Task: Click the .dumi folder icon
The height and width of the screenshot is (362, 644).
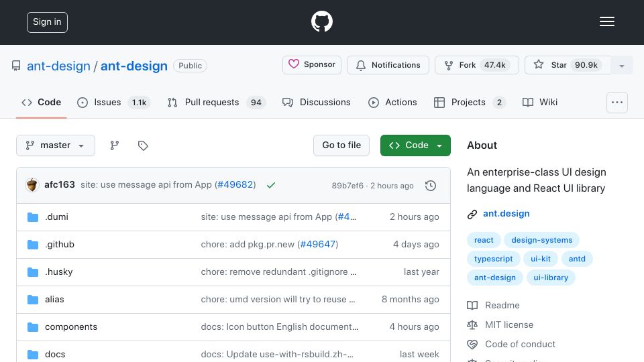Action: tap(33, 217)
